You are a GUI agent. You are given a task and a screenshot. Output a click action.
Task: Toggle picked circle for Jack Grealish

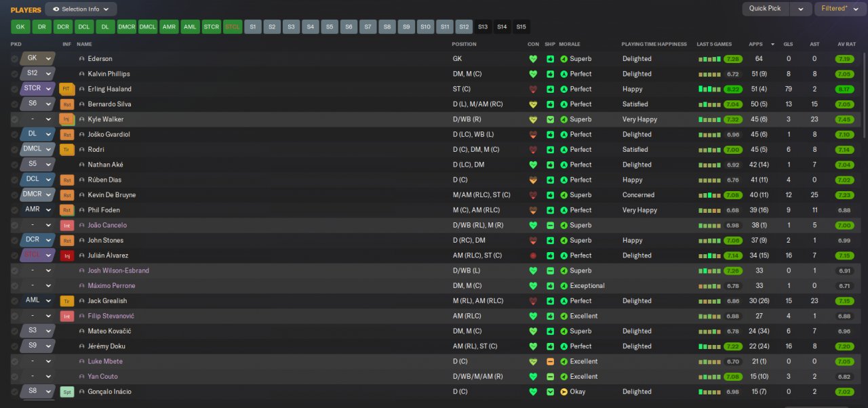click(15, 301)
